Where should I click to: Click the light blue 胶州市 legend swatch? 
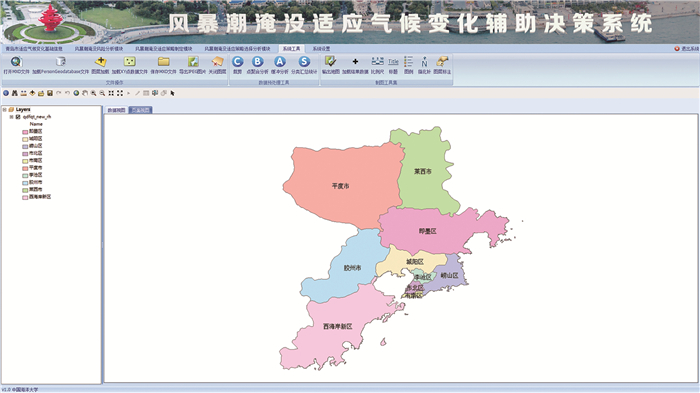point(25,183)
